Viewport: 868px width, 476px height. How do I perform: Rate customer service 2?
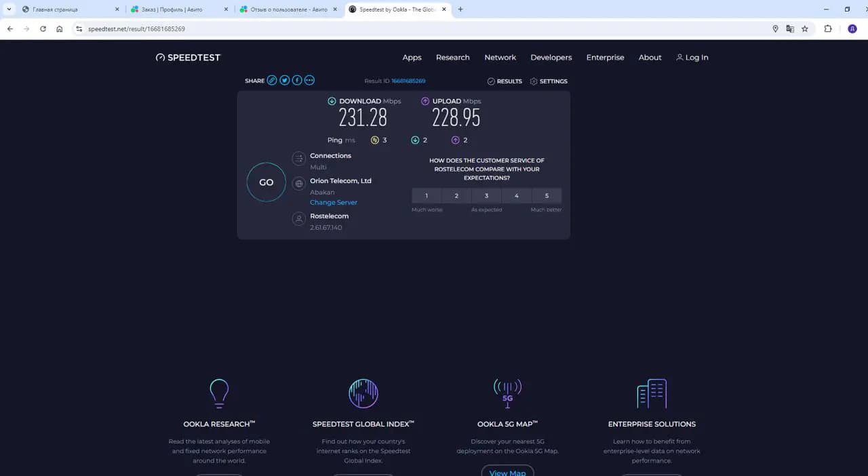tap(456, 196)
